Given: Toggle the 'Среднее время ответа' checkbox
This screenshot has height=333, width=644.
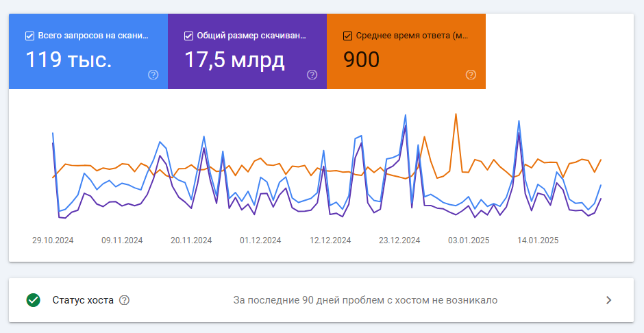Looking at the screenshot, I should (347, 36).
